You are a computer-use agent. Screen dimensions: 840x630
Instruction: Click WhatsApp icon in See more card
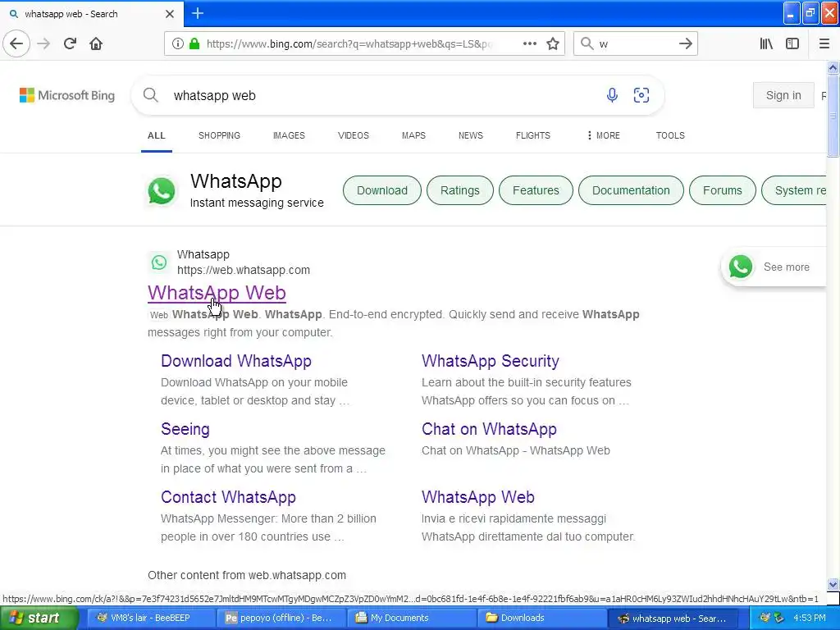click(x=741, y=267)
